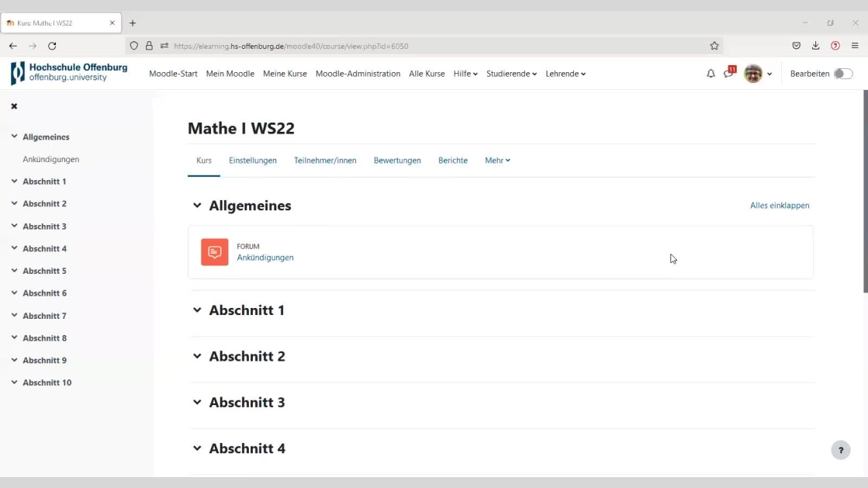Open the Ankündigungen forum link
This screenshot has height=488, width=868.
(265, 258)
